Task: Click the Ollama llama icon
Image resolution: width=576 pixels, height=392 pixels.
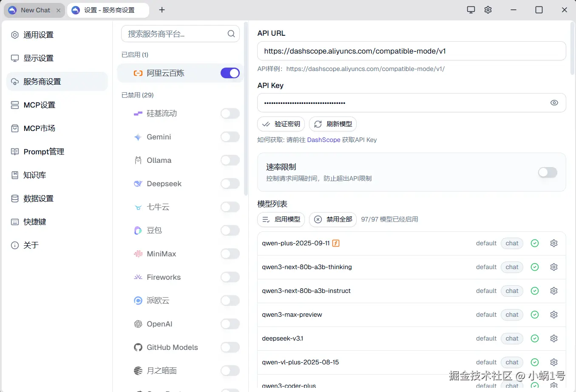Action: coord(138,160)
